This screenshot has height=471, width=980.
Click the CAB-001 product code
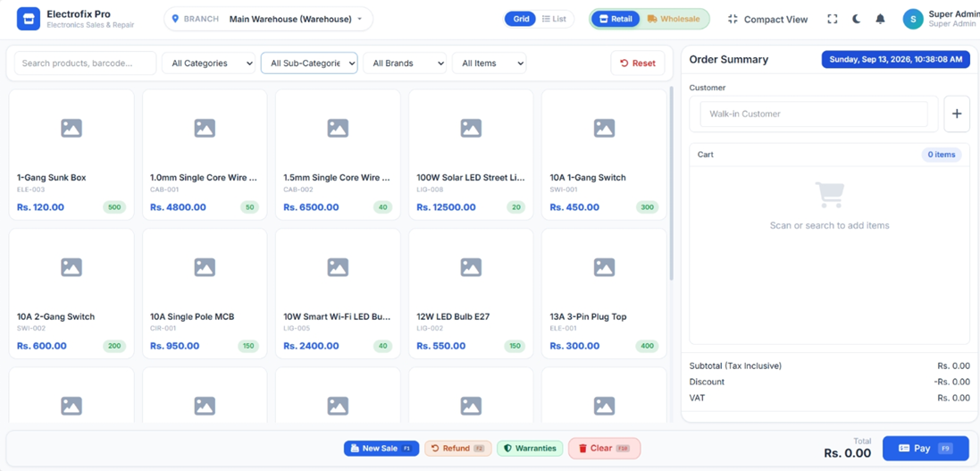(164, 189)
